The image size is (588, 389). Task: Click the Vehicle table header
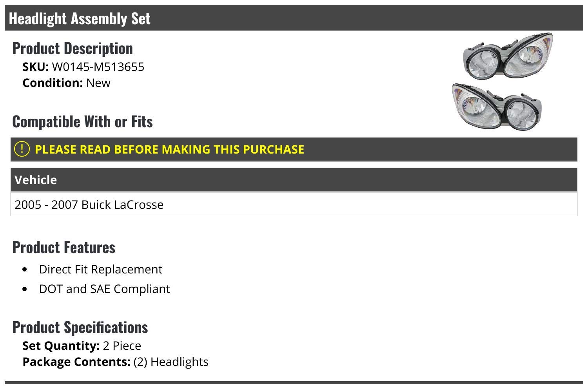point(294,180)
